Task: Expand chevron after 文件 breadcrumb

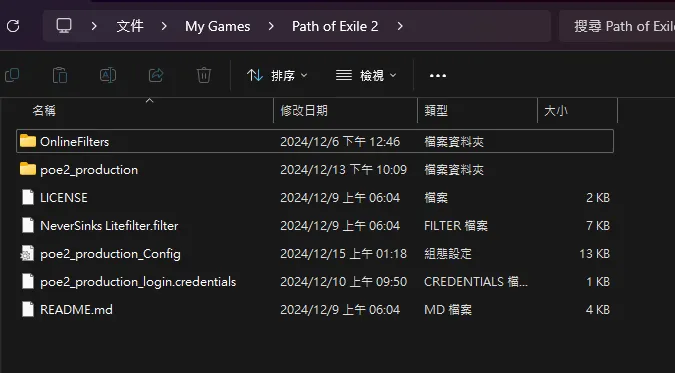Action: tap(164, 26)
